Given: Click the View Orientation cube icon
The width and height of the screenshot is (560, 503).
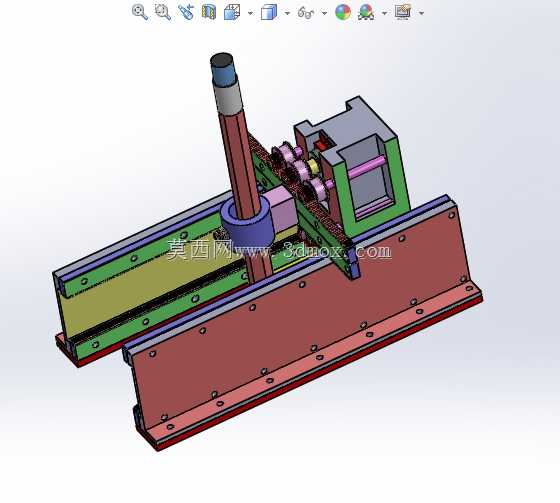Looking at the screenshot, I should click(x=232, y=12).
